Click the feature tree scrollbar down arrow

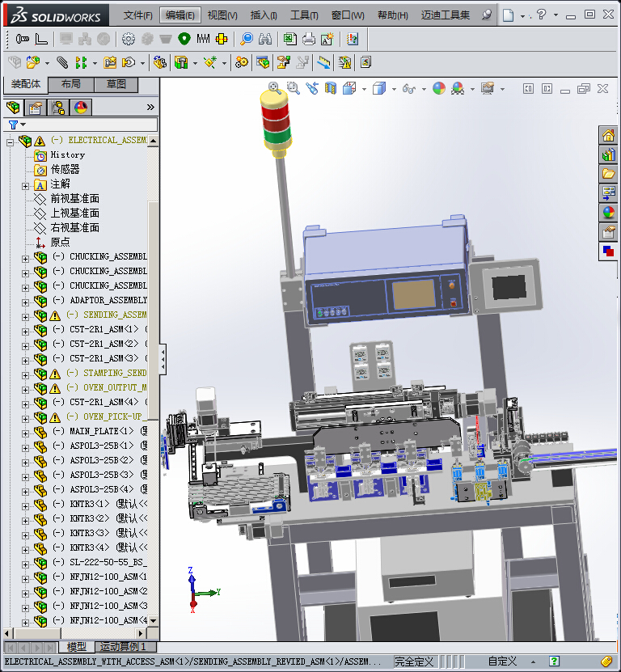pos(154,621)
